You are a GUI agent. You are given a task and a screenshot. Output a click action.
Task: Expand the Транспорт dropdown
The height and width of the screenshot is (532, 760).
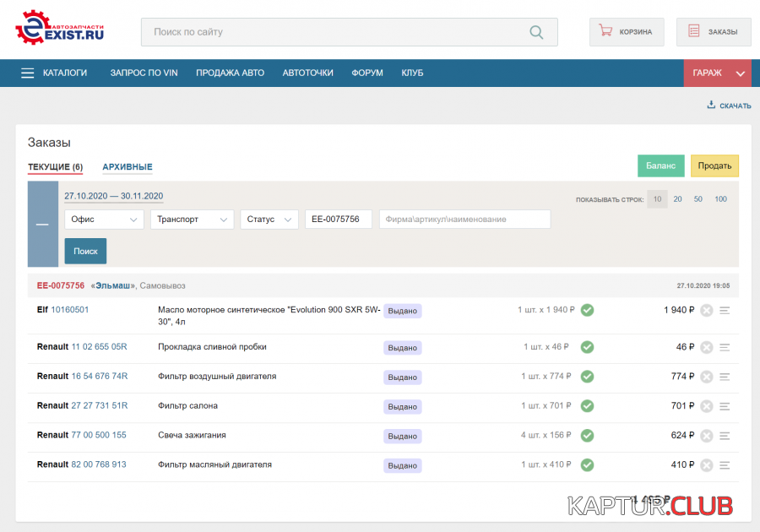tap(192, 220)
